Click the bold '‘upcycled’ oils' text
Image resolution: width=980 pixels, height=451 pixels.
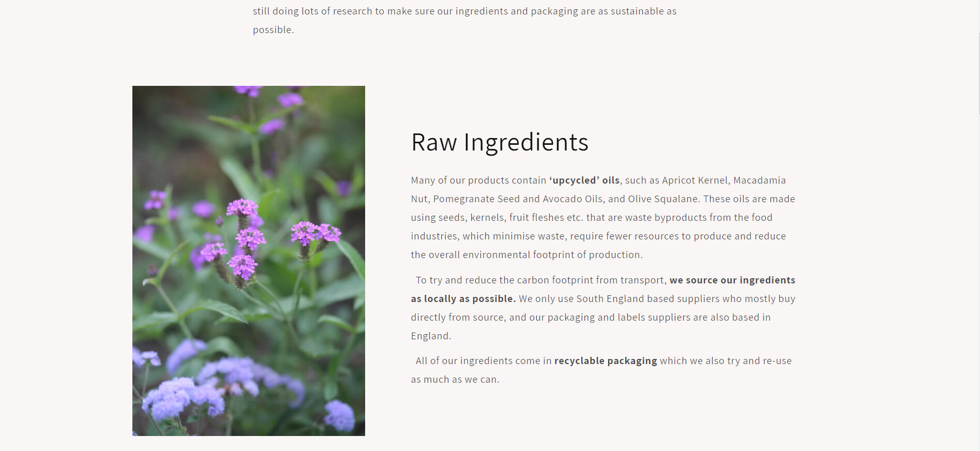(x=584, y=181)
